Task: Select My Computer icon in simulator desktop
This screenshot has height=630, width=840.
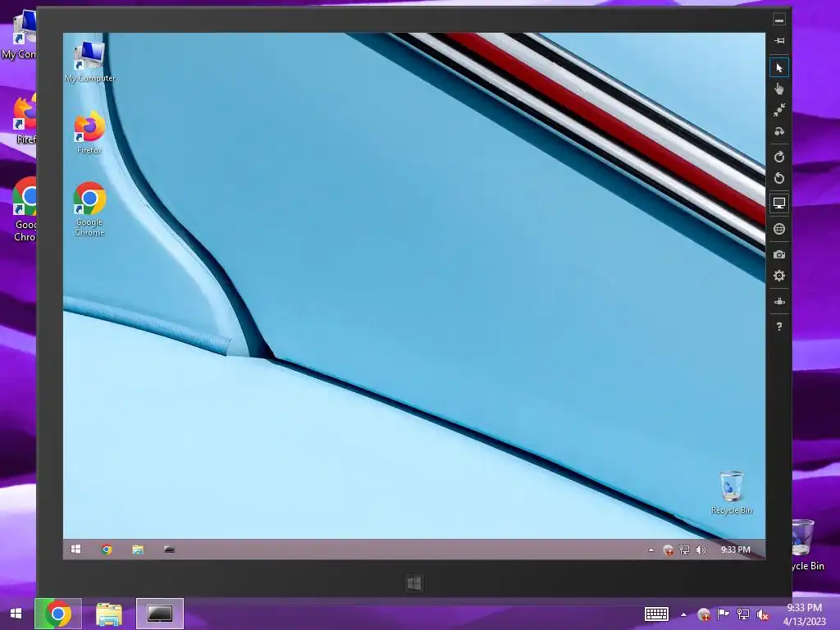Action: pos(89,62)
